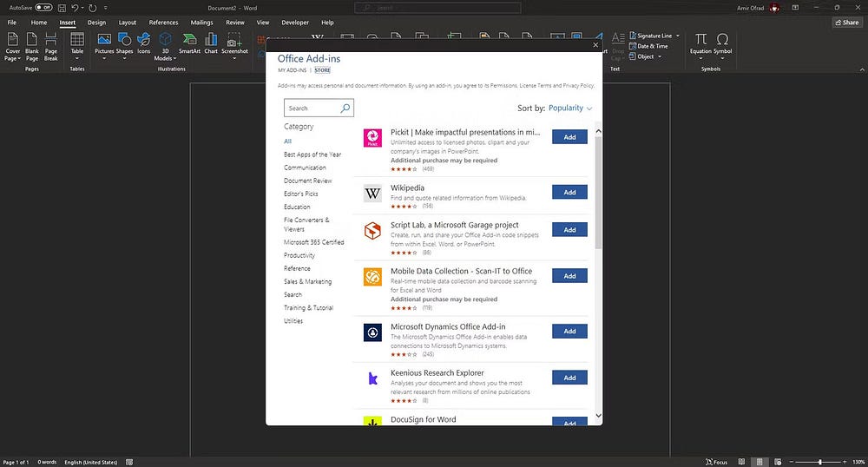Click the Wikipedia add-in icon

click(x=372, y=193)
